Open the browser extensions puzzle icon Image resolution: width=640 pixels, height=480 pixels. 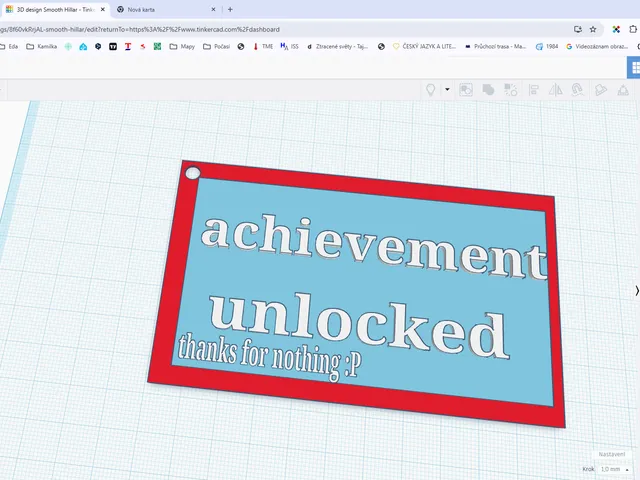coord(633,29)
